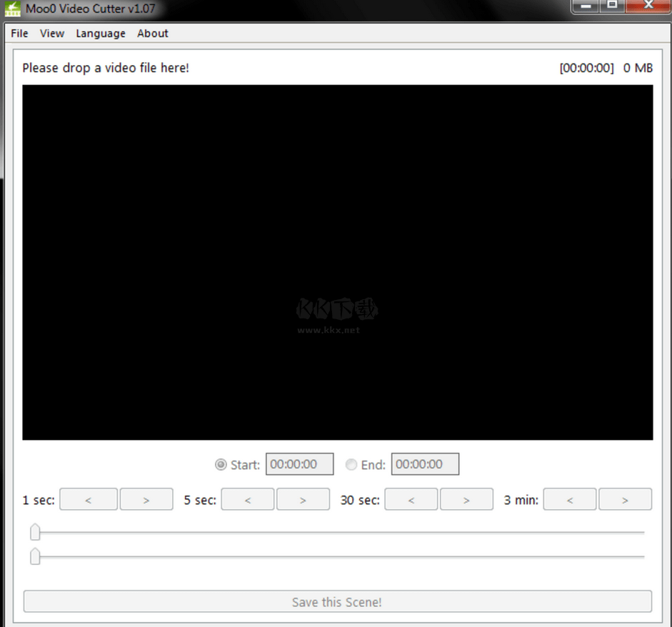Open the File menu
Viewport: 672px width, 627px height.
pyautogui.click(x=19, y=34)
